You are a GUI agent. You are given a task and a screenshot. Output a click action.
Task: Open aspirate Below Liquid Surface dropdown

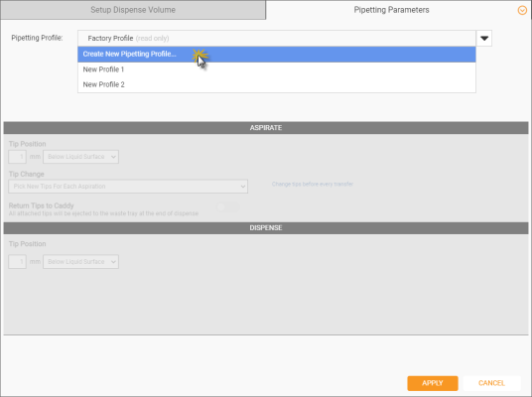[x=80, y=157]
